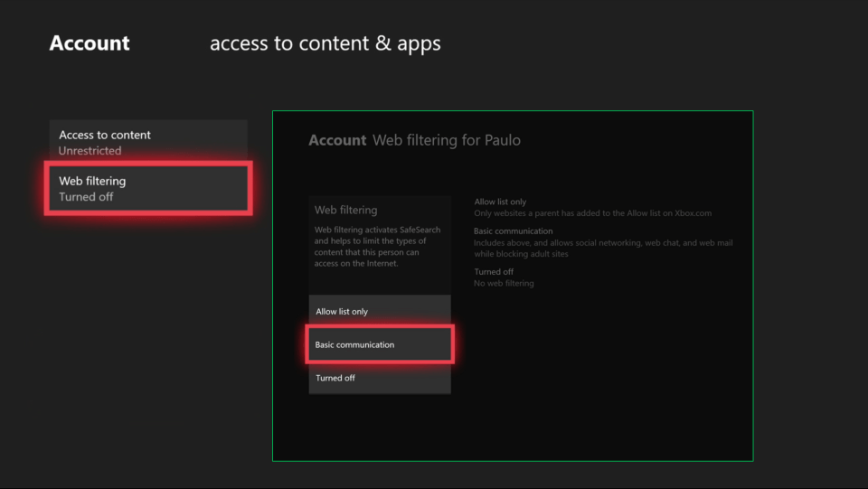
Task: Choose Allow list only option
Action: pyautogui.click(x=380, y=312)
